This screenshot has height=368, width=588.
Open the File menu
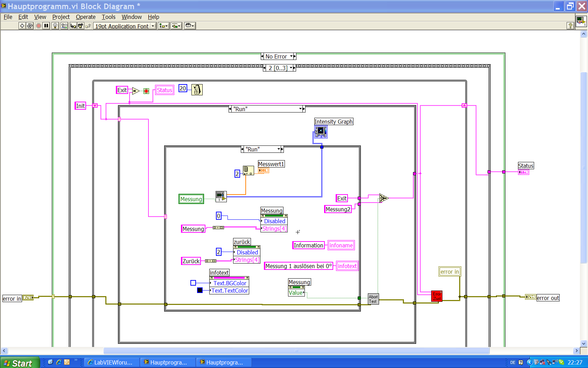click(x=8, y=17)
